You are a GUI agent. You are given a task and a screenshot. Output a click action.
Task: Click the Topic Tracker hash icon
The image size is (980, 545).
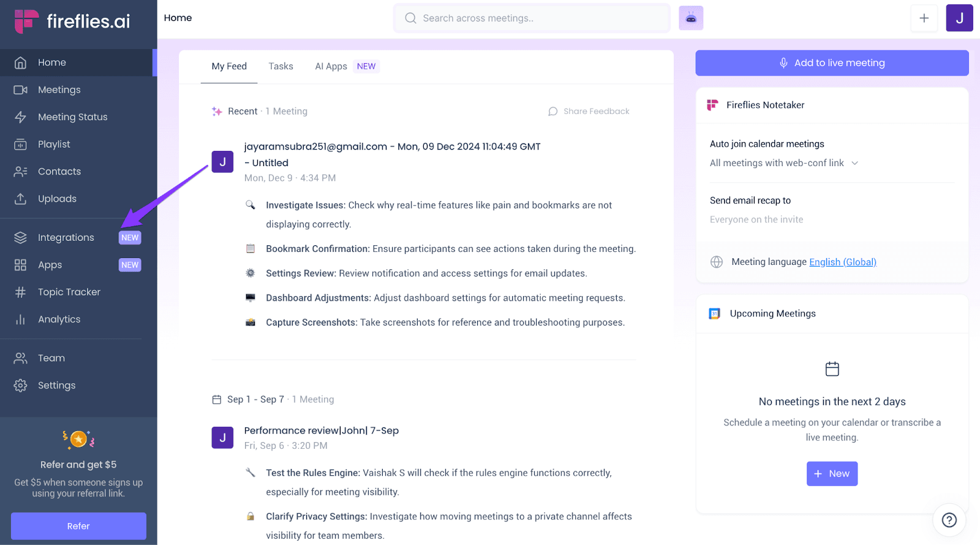pyautogui.click(x=20, y=292)
